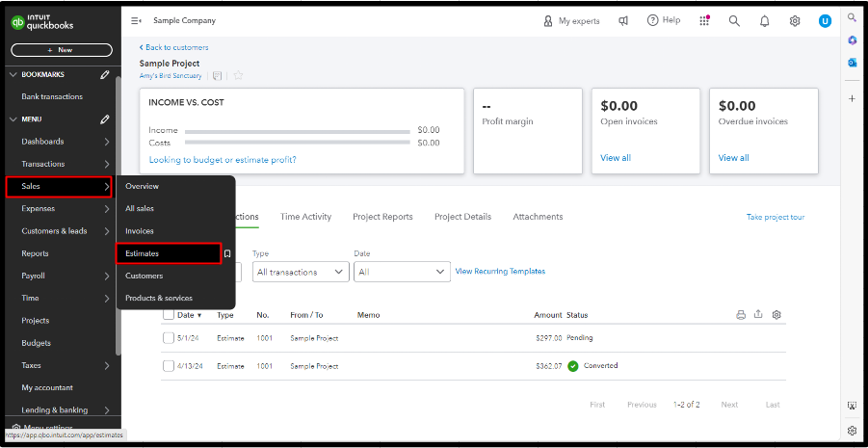
Task: Open the Date filter dropdown
Action: (402, 272)
